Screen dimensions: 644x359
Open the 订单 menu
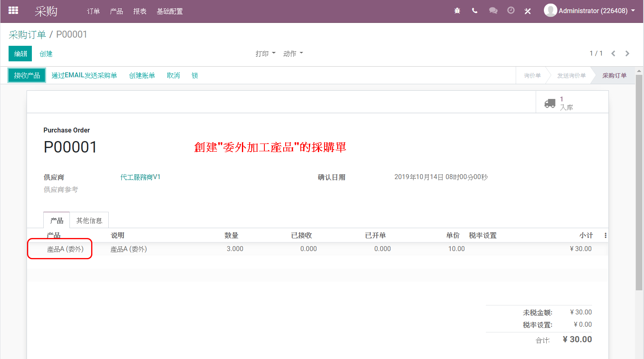pos(93,11)
